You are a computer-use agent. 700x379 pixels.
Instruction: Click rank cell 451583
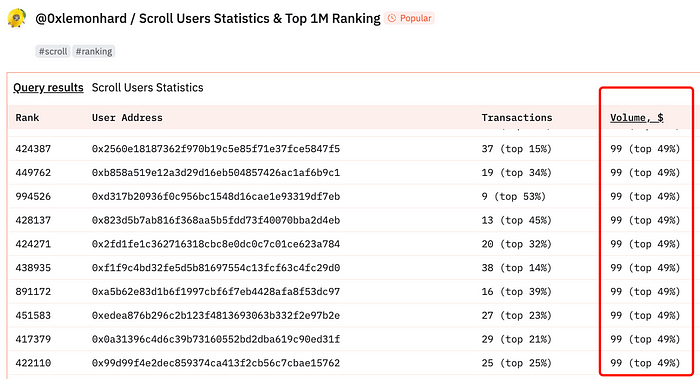(x=33, y=316)
